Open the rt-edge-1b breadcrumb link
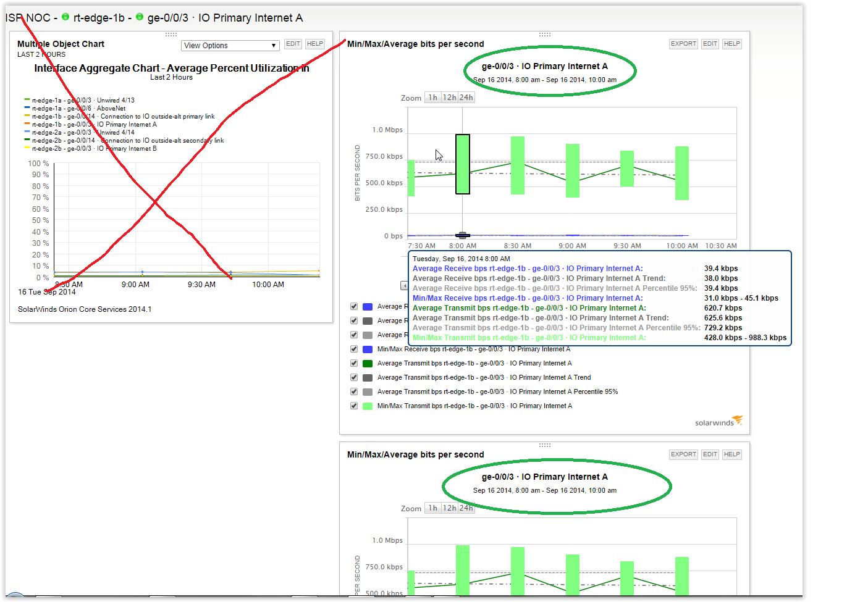The height and width of the screenshot is (602, 868). click(99, 18)
